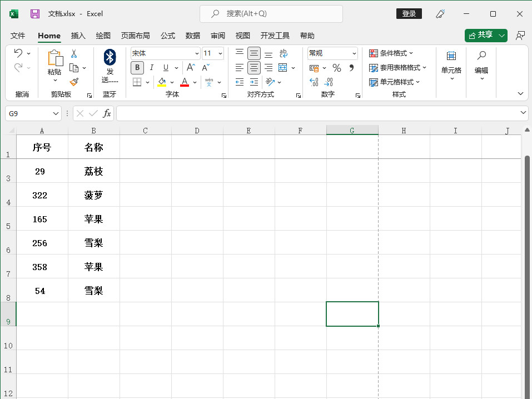Viewport: 532px width, 399px height.
Task: Click the Redo arrow icon
Action: 18,67
